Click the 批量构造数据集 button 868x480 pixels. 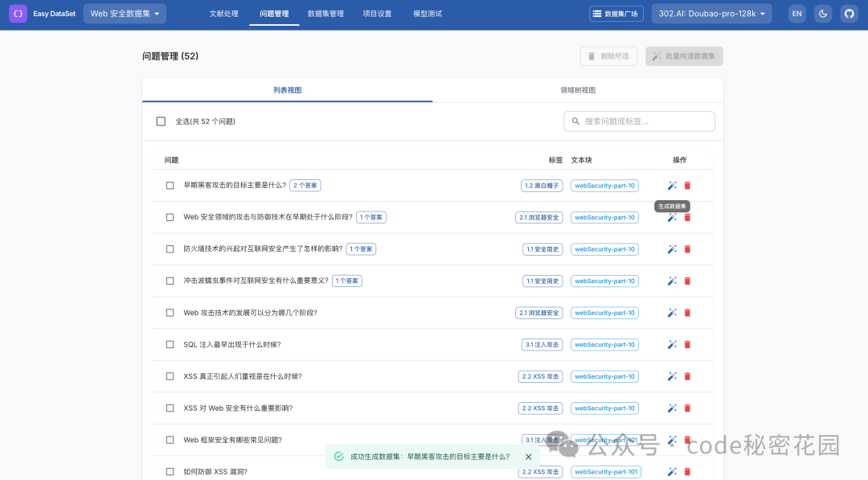(x=684, y=56)
